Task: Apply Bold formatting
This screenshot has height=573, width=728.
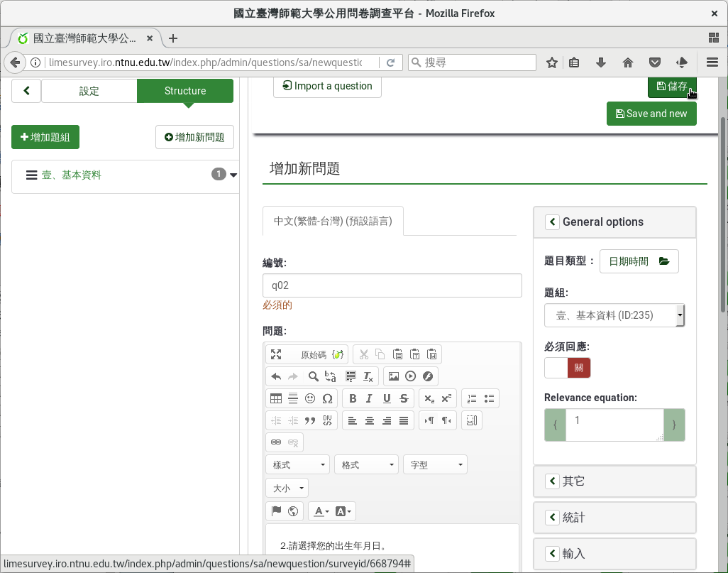Action: tap(353, 398)
